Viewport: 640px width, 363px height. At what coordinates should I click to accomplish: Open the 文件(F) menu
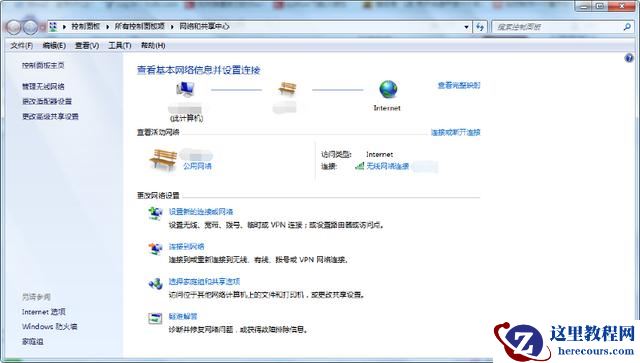tap(22, 45)
